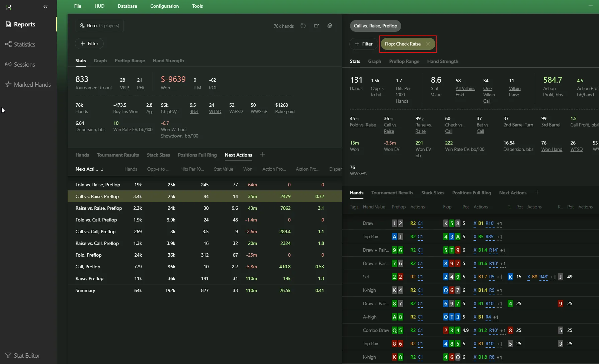599x364 pixels.
Task: Click the Call vs. Raise, Preflop chip
Action: 375,26
